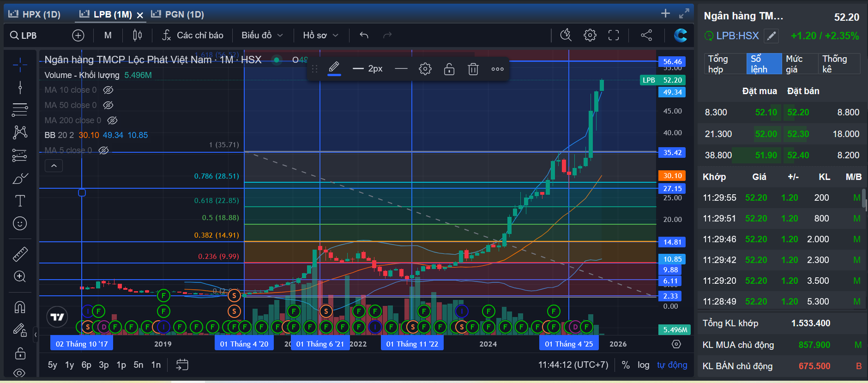The height and width of the screenshot is (383, 868).
Task: Share the chart via share icon
Action: [646, 36]
